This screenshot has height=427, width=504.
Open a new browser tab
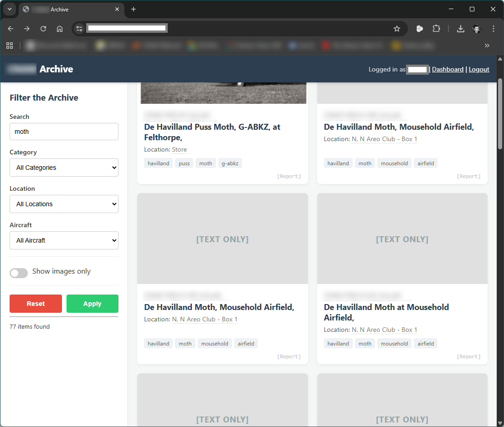tap(134, 9)
